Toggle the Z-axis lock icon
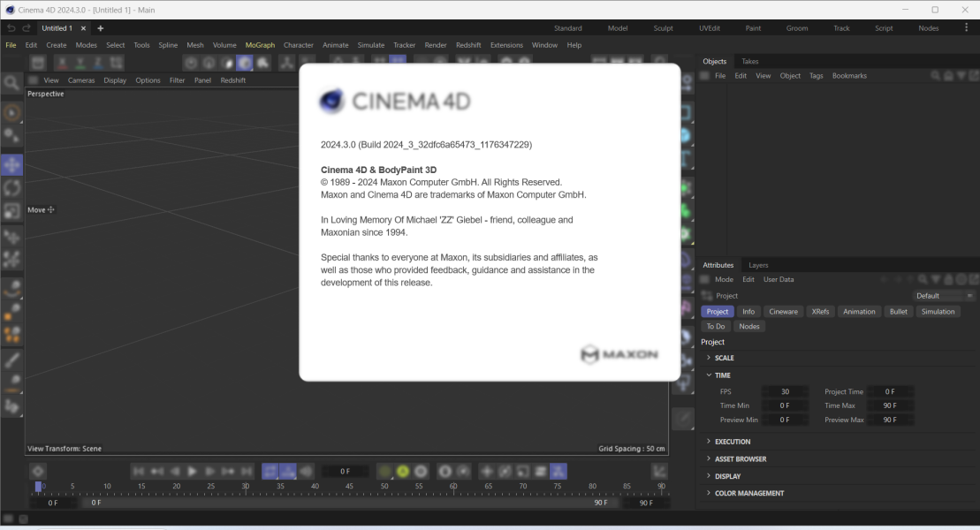 coord(98,63)
